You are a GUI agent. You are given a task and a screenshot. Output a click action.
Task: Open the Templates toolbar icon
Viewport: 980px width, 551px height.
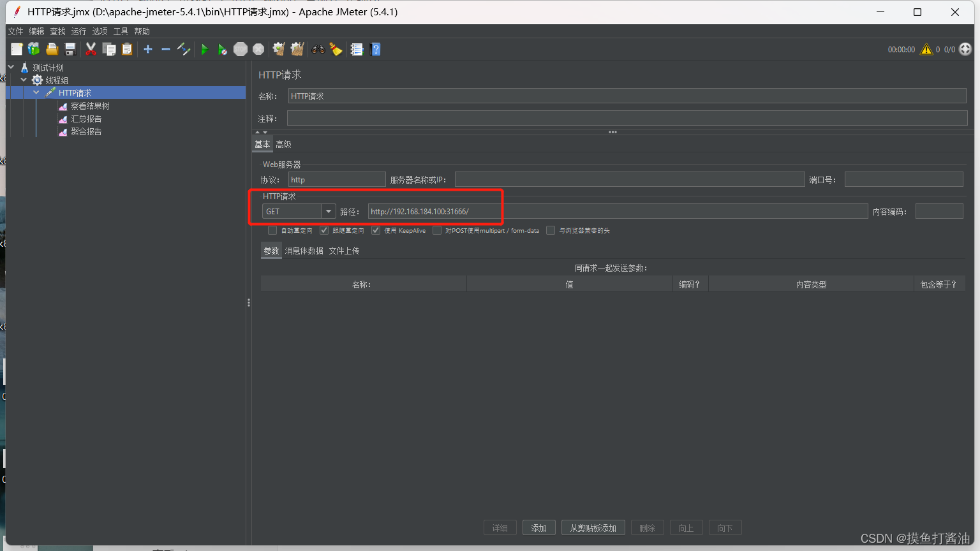tap(34, 49)
